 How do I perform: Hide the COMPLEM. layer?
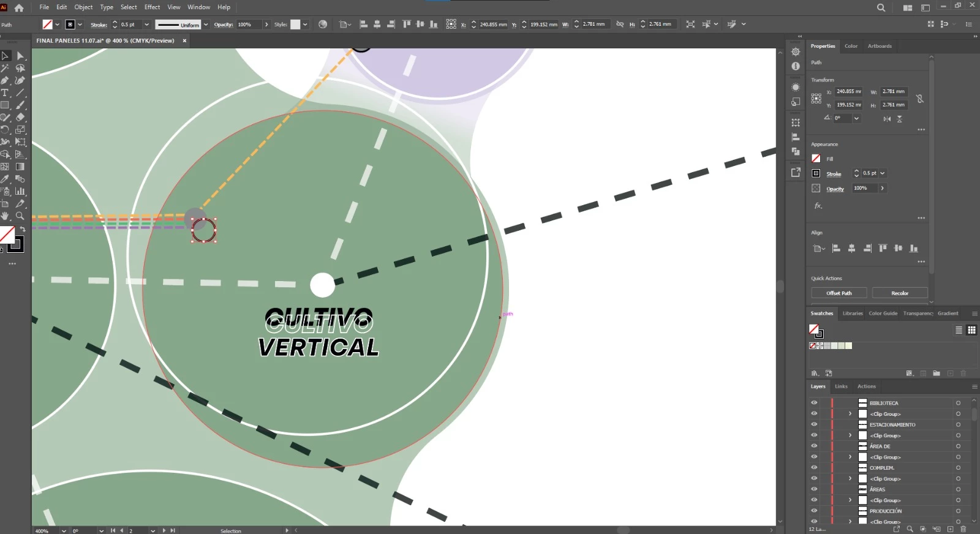click(814, 467)
